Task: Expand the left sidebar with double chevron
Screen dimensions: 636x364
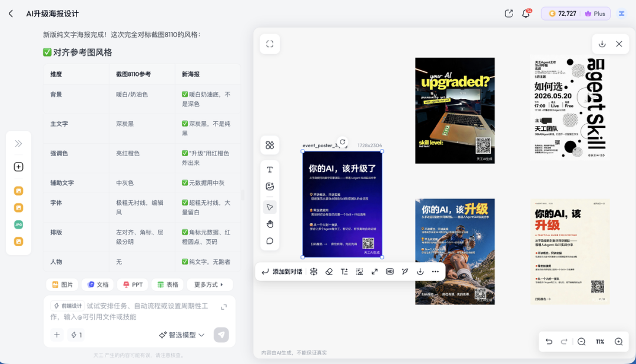Action: point(19,144)
